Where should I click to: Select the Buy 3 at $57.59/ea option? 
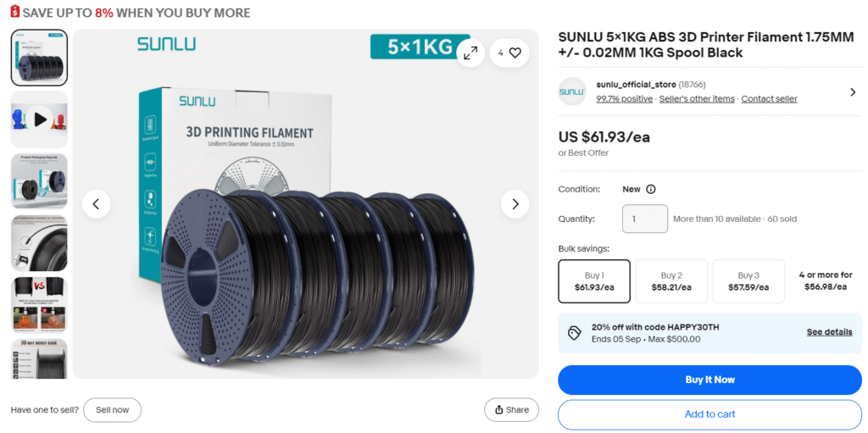[748, 281]
